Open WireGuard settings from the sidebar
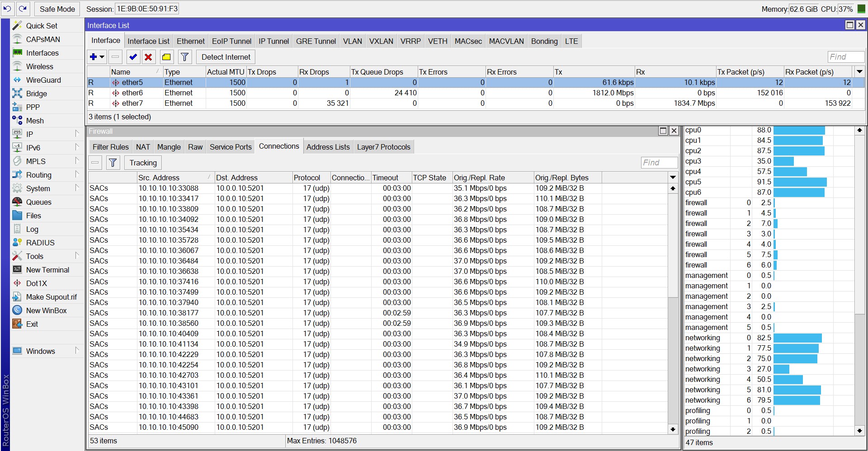The height and width of the screenshot is (451, 868). point(44,80)
